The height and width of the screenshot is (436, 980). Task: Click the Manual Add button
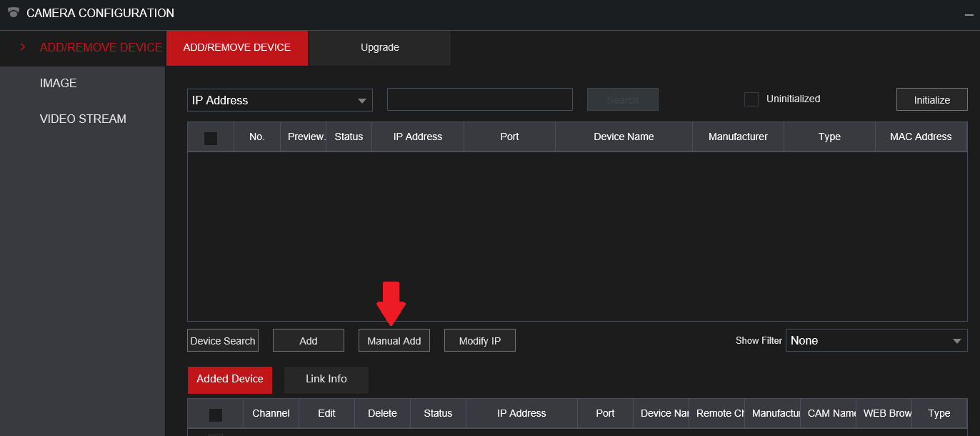[394, 341]
